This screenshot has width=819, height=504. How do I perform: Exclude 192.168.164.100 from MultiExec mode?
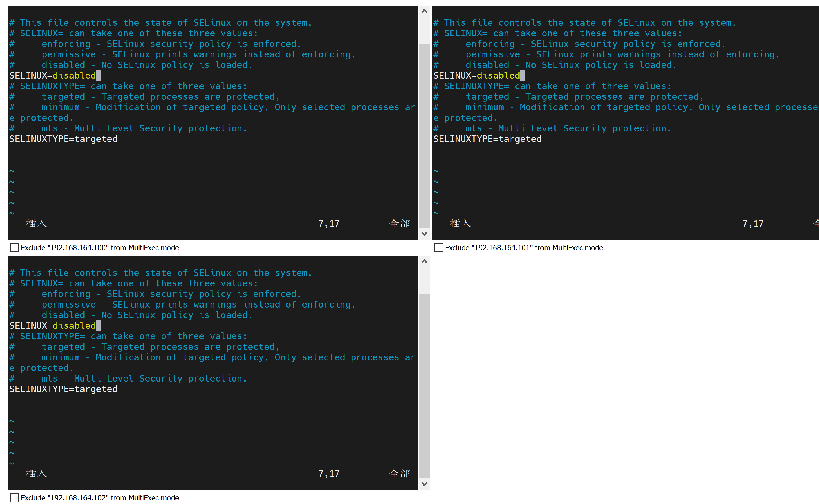click(14, 248)
